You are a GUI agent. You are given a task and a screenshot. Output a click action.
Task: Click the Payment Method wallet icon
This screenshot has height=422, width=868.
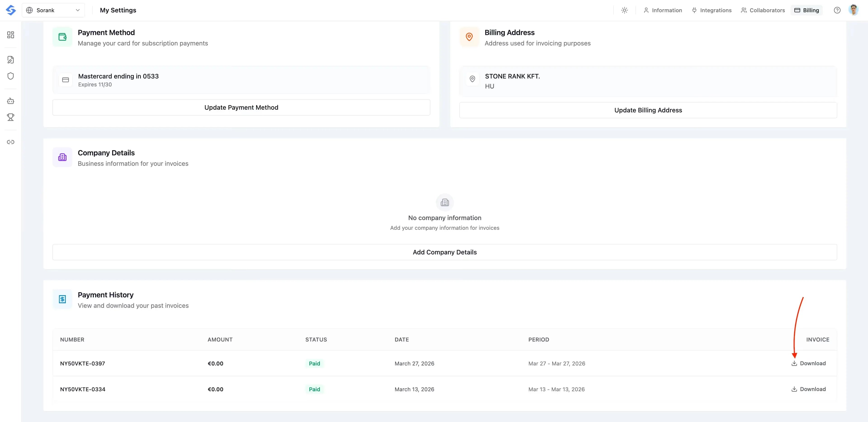[x=62, y=37]
